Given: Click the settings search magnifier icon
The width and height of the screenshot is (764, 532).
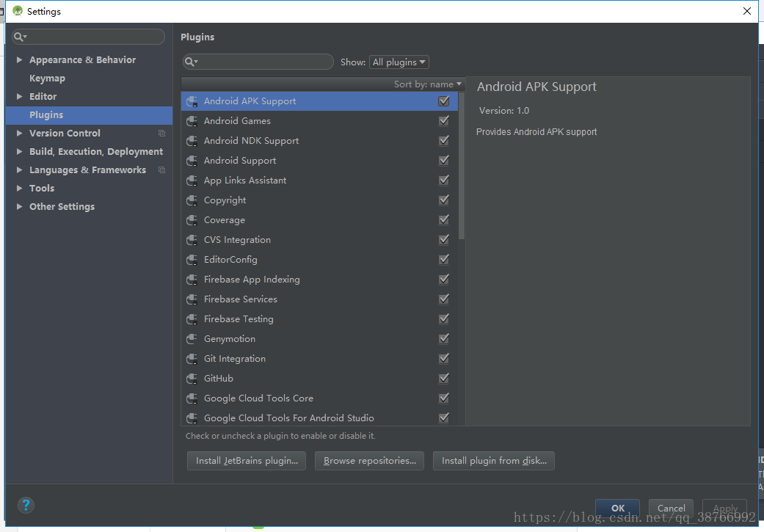Looking at the screenshot, I should pyautogui.click(x=20, y=37).
